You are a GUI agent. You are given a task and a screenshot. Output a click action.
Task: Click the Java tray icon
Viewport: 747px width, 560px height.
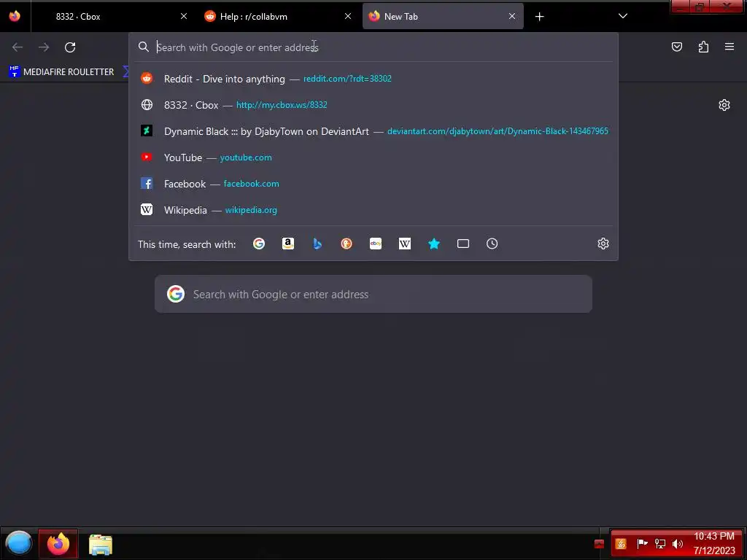(x=621, y=544)
